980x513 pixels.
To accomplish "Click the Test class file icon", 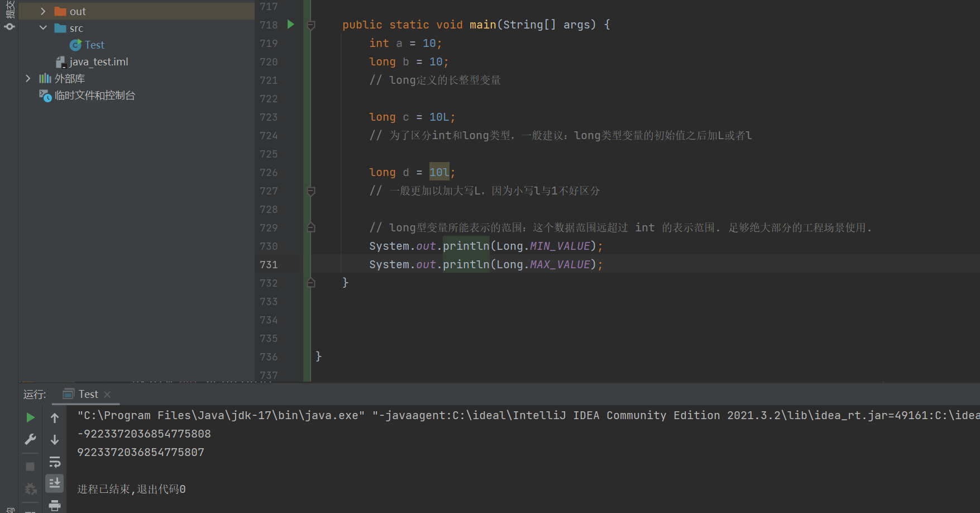I will tap(75, 45).
